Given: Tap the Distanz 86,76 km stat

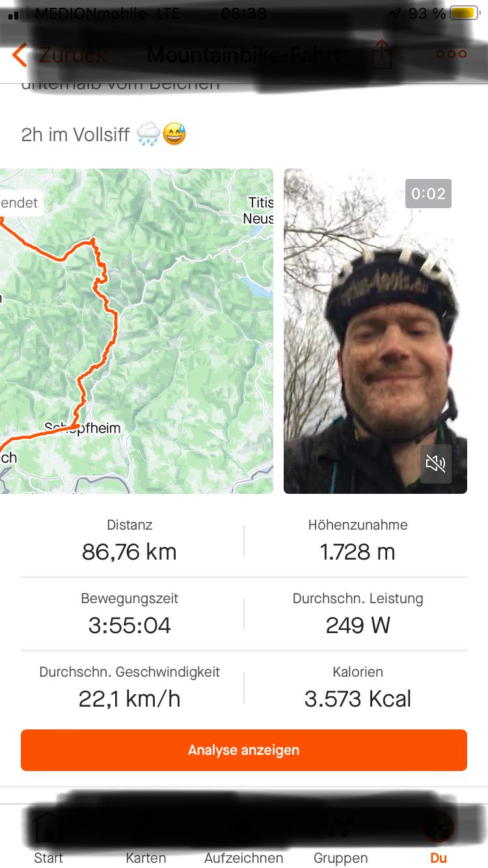Looking at the screenshot, I should 129,541.
